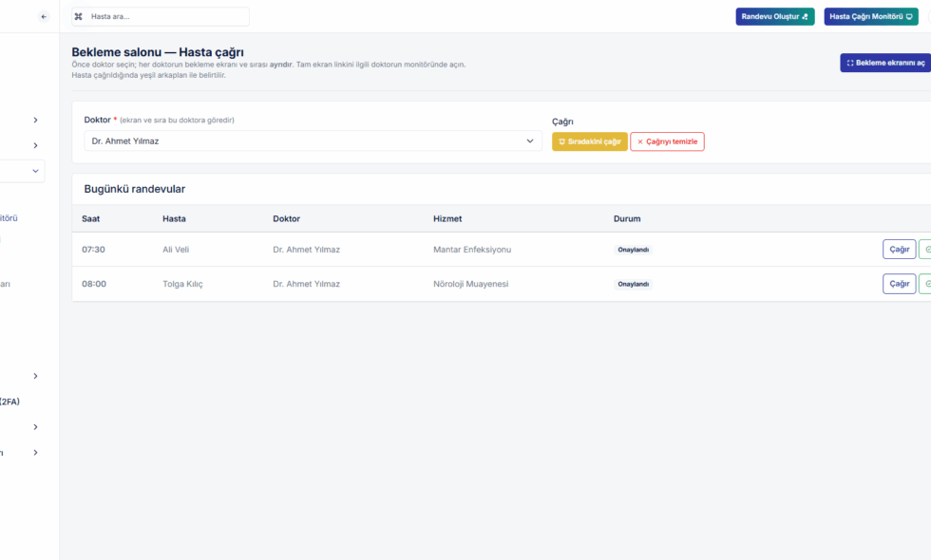This screenshot has width=931, height=560.
Task: Open the 'Hasta Çağrı Monitörü' button
Action: 870,16
